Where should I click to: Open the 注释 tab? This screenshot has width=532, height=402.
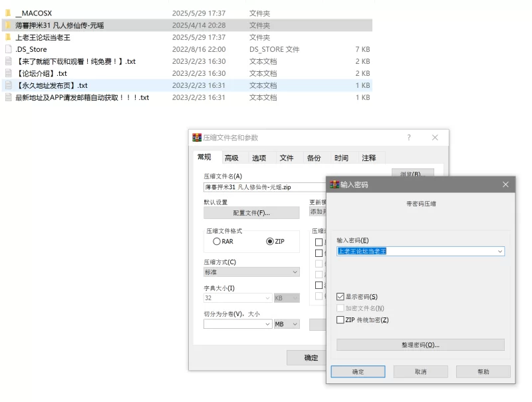[368, 158]
